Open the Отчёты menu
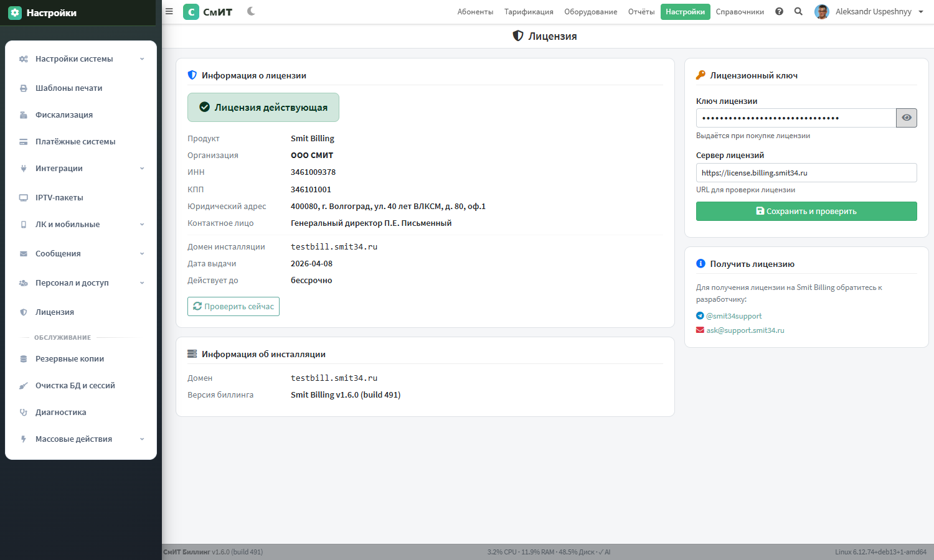The height and width of the screenshot is (560, 934). pyautogui.click(x=641, y=12)
